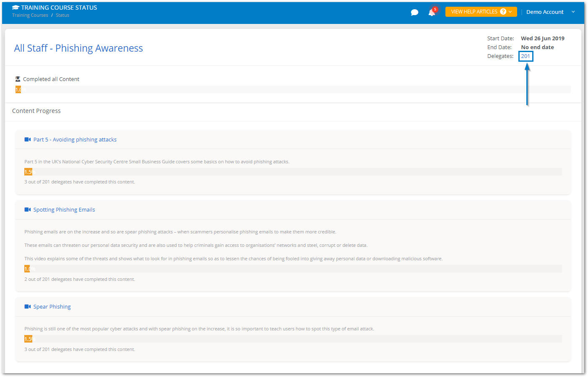This screenshot has width=588, height=377.
Task: Go to Training Courses breadcrumb
Action: click(30, 15)
